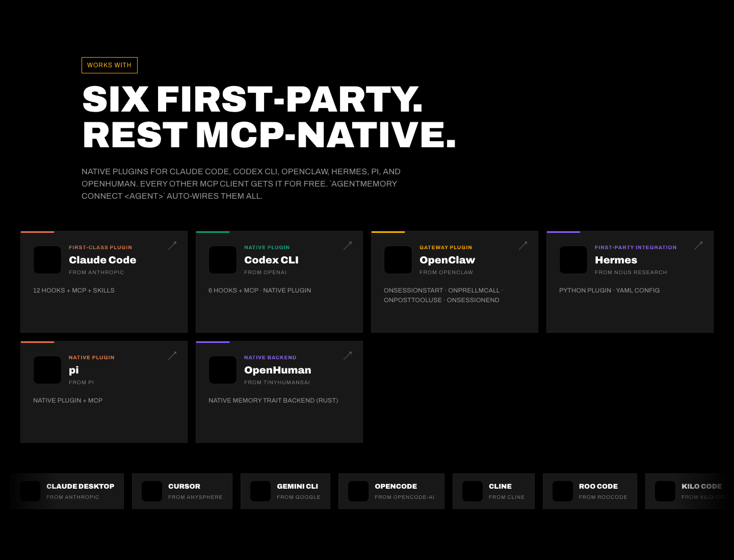Click the "Native Plugin" label above pi
The height and width of the screenshot is (560, 734).
[x=92, y=358]
